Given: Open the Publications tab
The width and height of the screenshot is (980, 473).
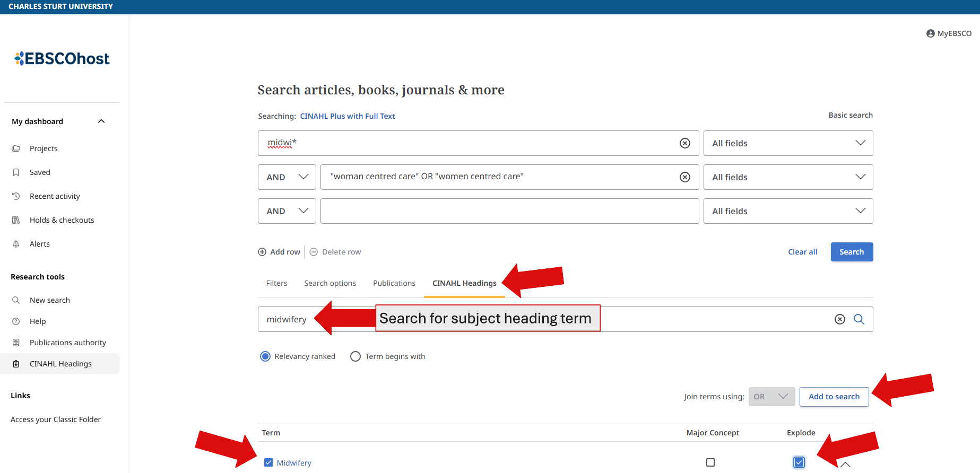Looking at the screenshot, I should tap(394, 283).
